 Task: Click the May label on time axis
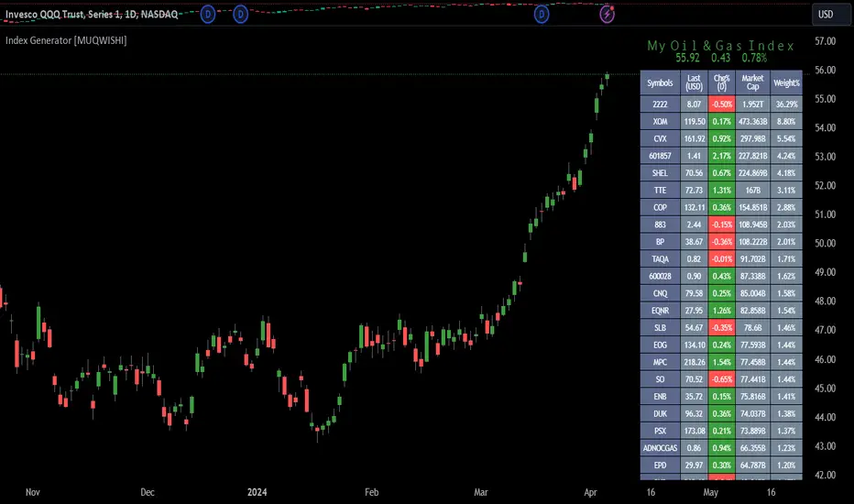tap(711, 492)
